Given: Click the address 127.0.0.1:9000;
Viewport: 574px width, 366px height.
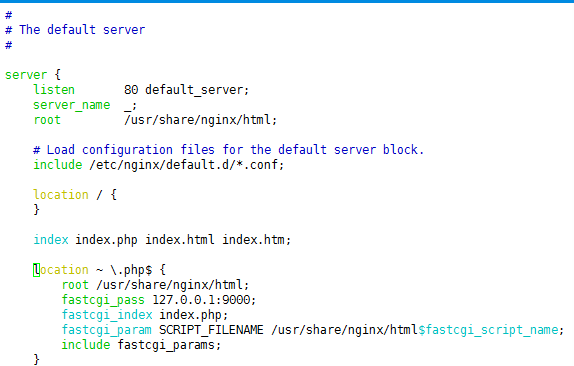Looking at the screenshot, I should (204, 300).
